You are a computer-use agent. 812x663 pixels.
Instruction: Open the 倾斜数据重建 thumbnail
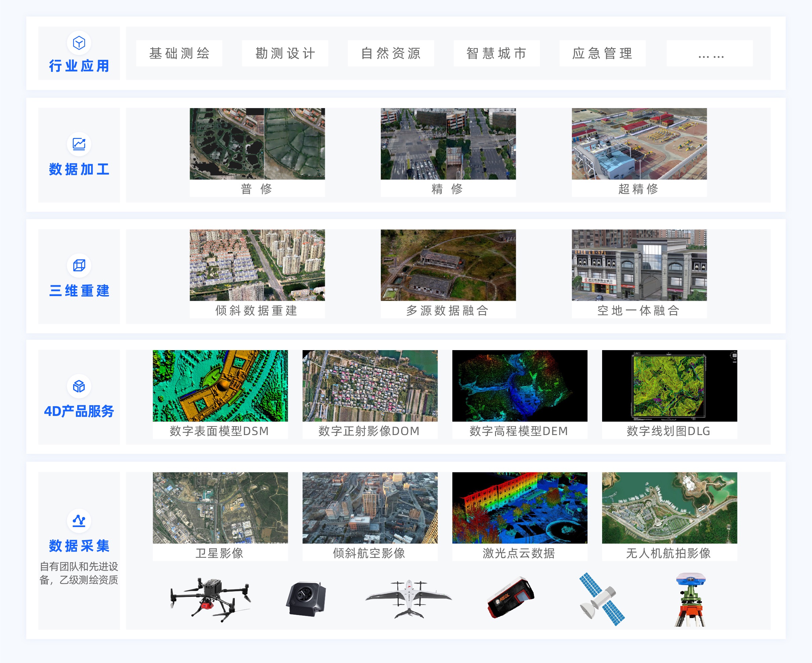[257, 265]
